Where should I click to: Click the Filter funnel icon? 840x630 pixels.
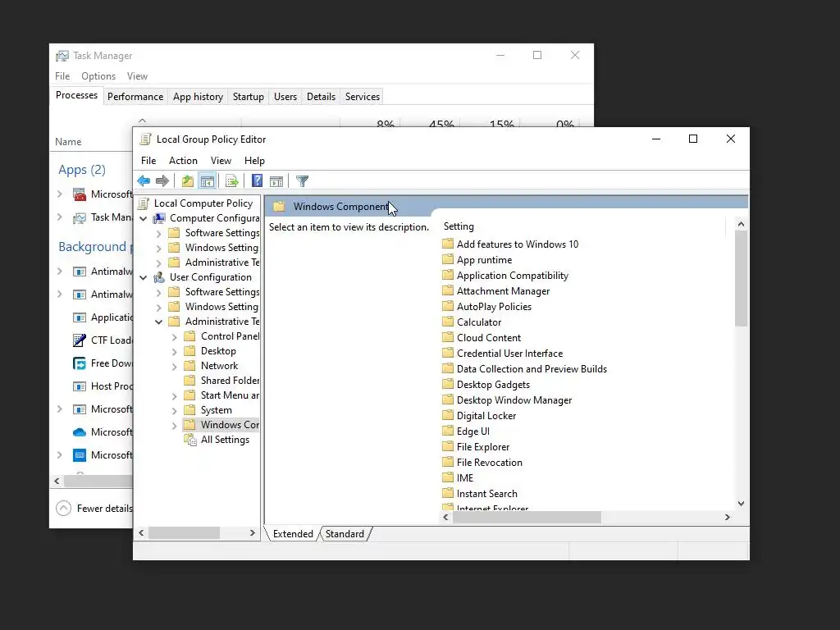(302, 181)
